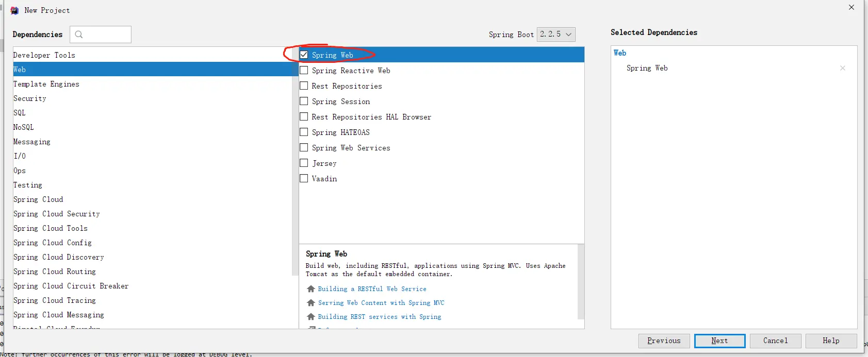Select the Spring Cloud Messaging category
The height and width of the screenshot is (357, 868).
point(152,315)
